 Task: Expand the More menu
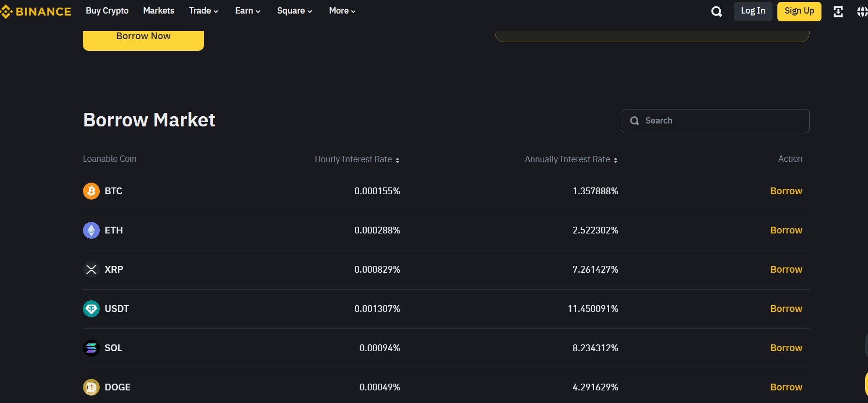pyautogui.click(x=342, y=11)
